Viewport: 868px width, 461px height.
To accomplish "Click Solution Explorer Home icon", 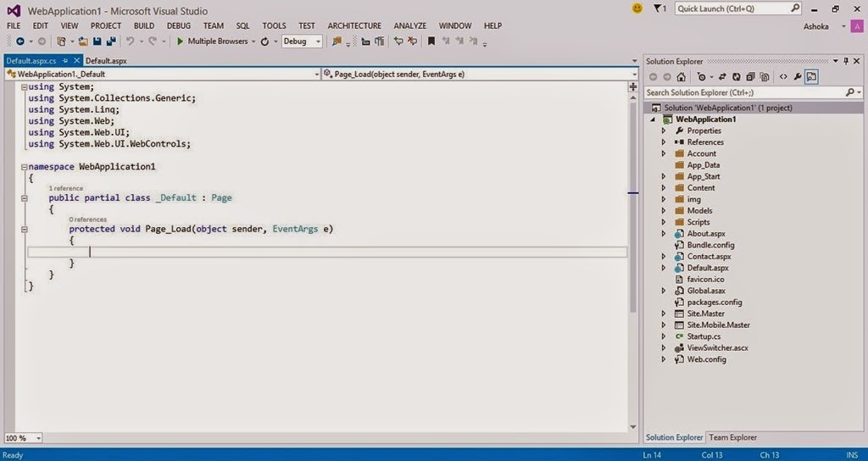I will tap(682, 77).
